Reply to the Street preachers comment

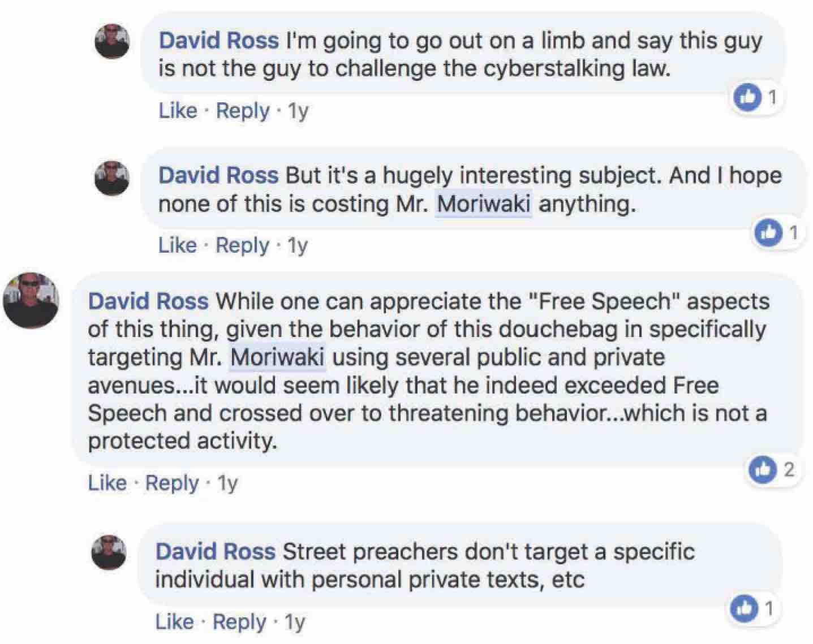pyautogui.click(x=239, y=622)
